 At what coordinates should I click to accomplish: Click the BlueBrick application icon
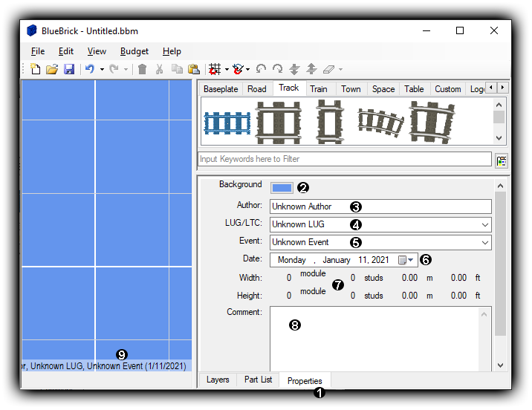31,30
